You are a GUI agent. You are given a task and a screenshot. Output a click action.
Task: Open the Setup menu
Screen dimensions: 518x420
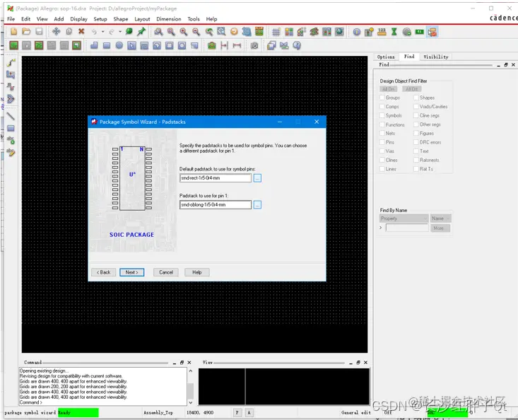coord(100,19)
